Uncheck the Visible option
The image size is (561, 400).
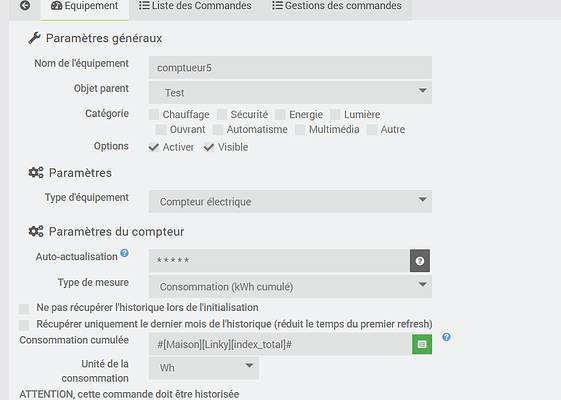(x=209, y=147)
